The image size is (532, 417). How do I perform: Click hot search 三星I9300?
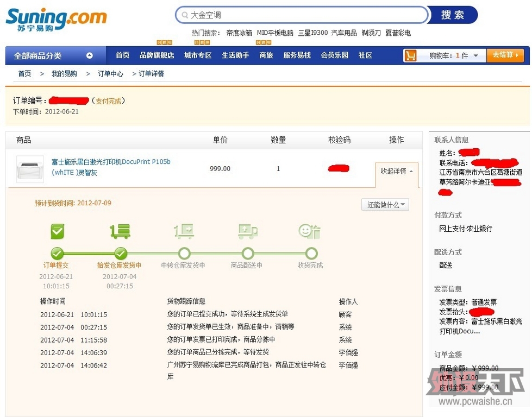tap(313, 33)
